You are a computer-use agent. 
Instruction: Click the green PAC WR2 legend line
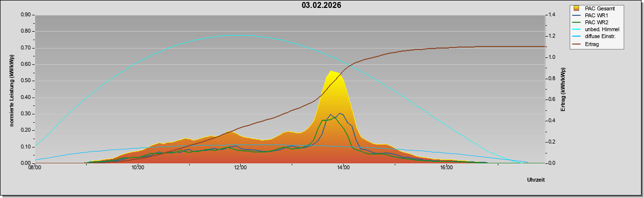point(577,22)
